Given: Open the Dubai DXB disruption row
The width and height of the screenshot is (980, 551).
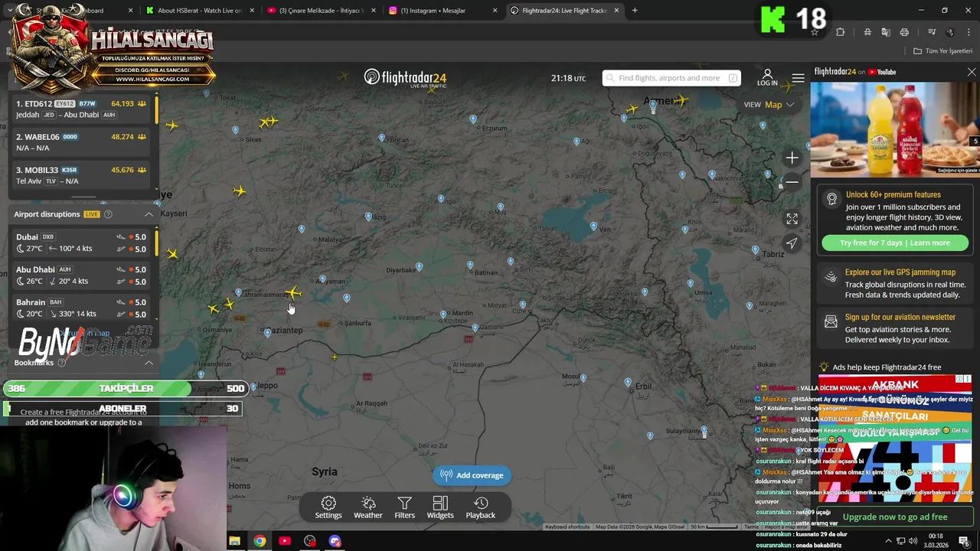Looking at the screenshot, I should (80, 243).
